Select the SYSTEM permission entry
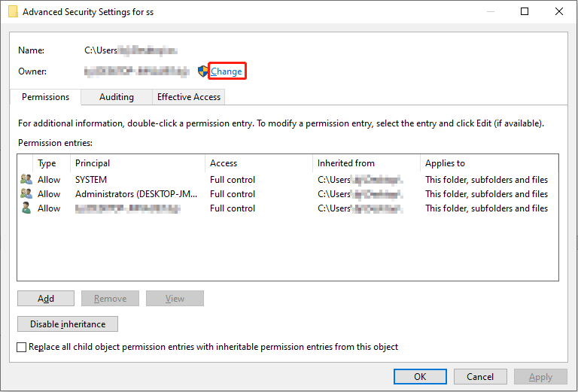 [x=91, y=180]
